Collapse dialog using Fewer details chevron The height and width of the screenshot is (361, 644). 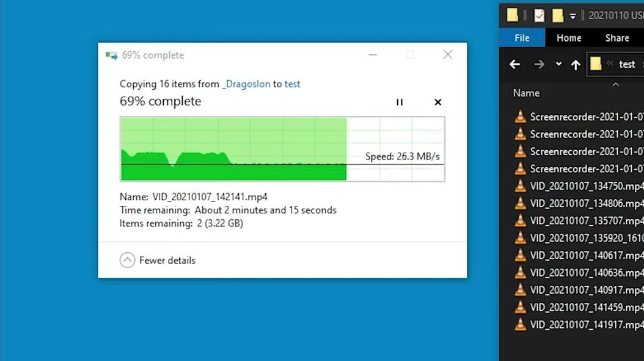127,260
